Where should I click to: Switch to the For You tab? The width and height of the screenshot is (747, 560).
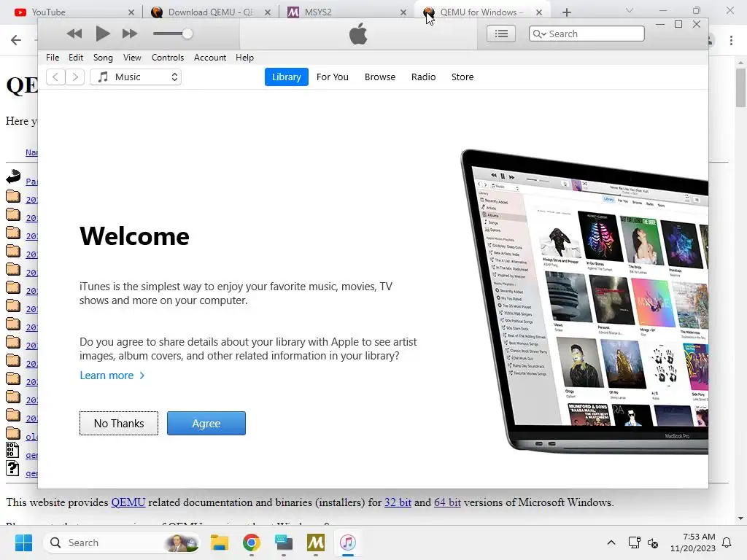(x=333, y=77)
